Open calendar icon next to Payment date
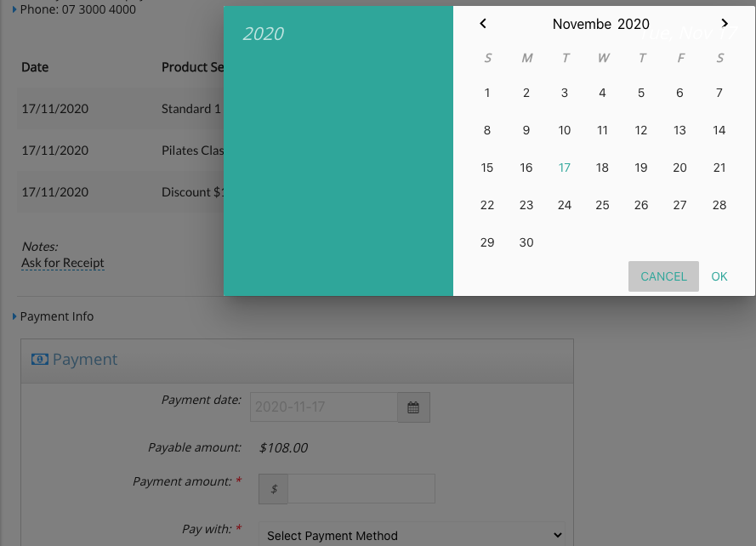756x546 pixels. [413, 407]
